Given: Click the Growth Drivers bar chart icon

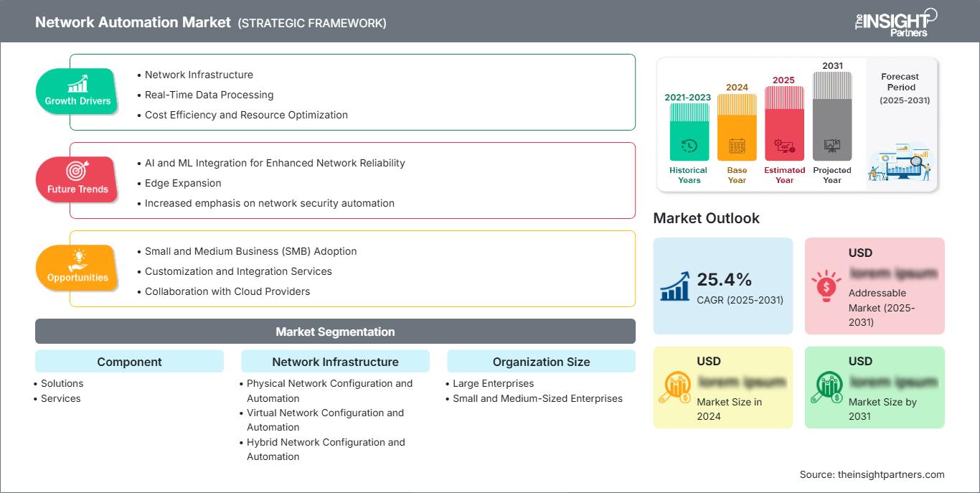Looking at the screenshot, I should click(x=77, y=84).
